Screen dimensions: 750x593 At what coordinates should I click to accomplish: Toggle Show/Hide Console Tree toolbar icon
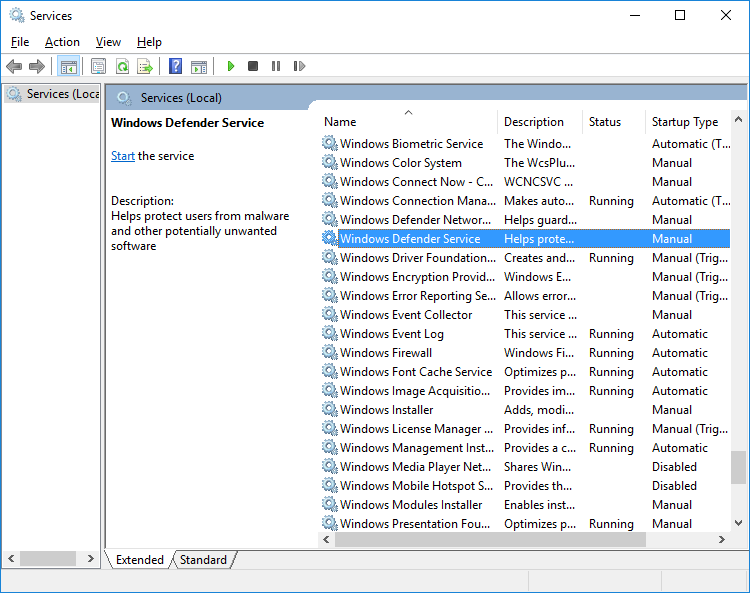[68, 66]
